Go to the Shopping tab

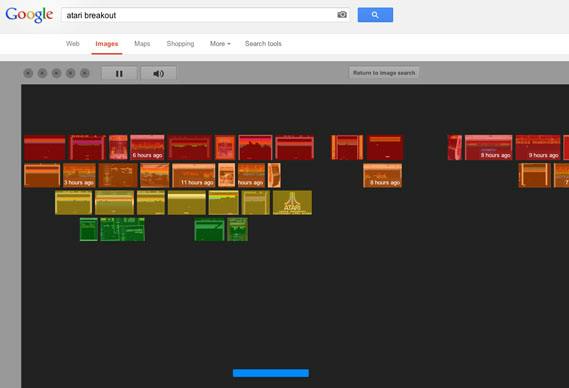[x=180, y=44]
